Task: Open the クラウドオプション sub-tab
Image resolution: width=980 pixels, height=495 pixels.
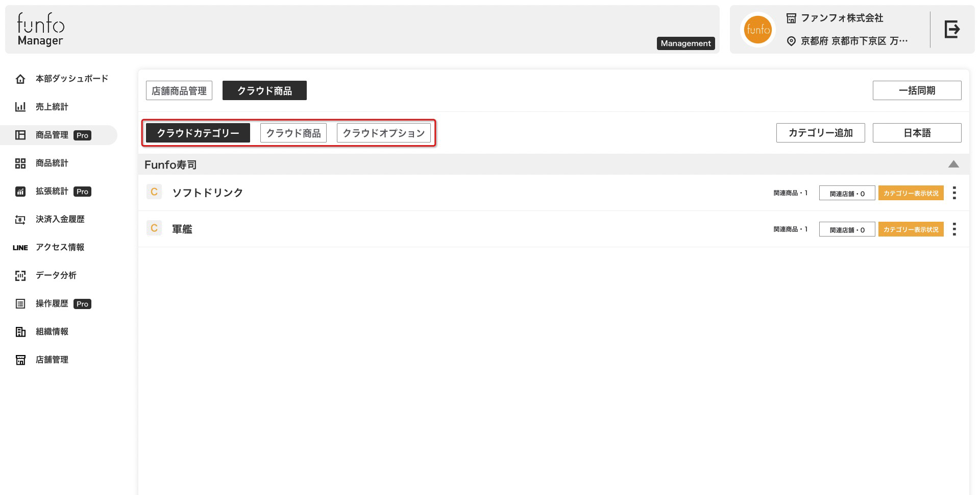Action: (x=384, y=133)
